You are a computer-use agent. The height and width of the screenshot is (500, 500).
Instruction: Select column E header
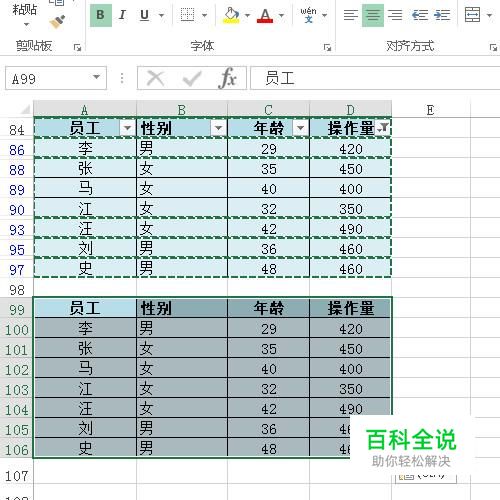tap(431, 109)
